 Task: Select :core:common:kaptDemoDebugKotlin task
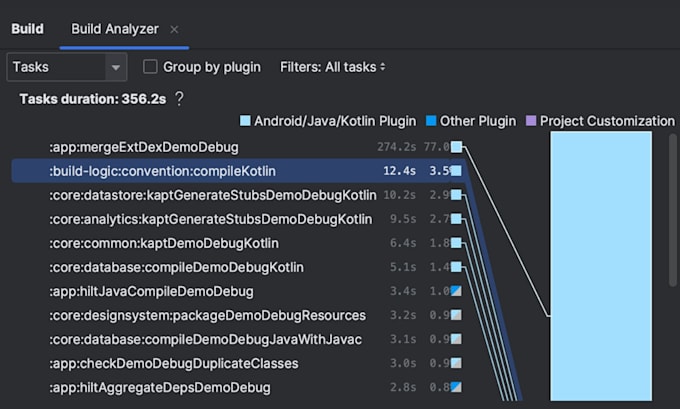tap(164, 243)
